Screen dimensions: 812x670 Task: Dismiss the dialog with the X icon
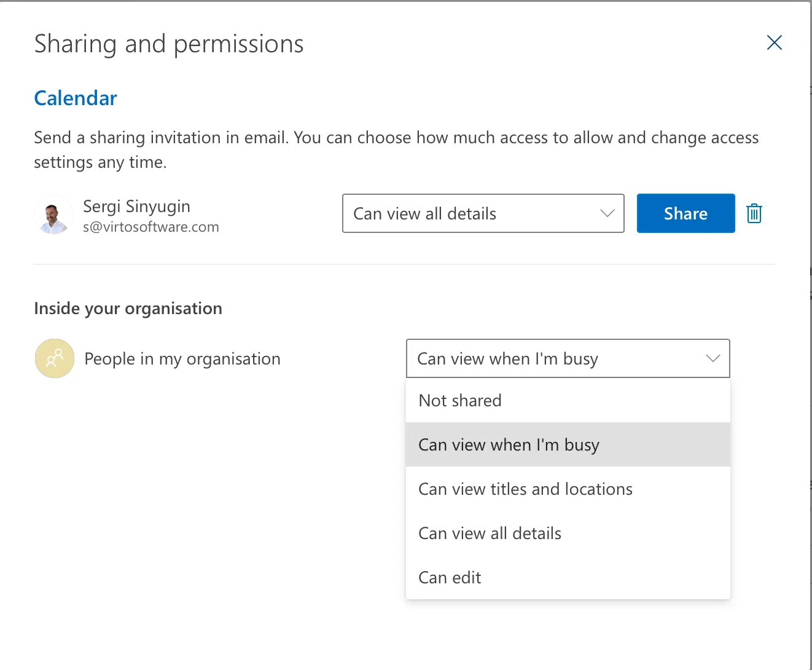point(774,43)
